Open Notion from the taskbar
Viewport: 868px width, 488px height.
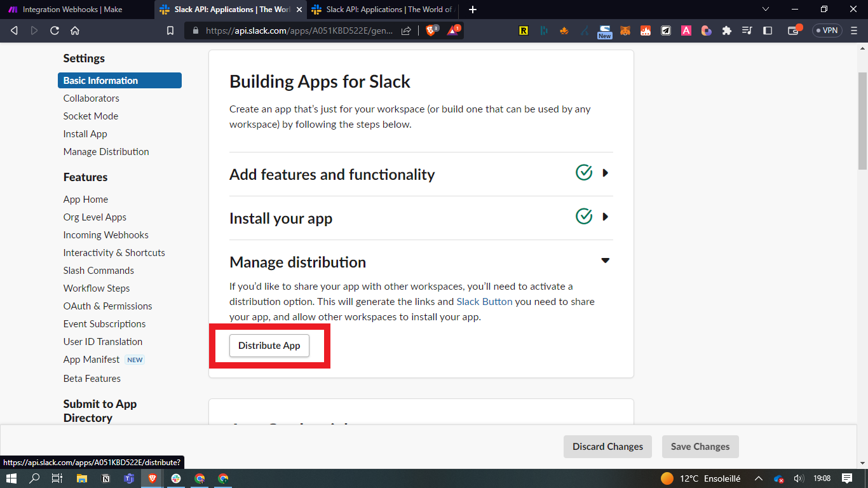(x=106, y=478)
